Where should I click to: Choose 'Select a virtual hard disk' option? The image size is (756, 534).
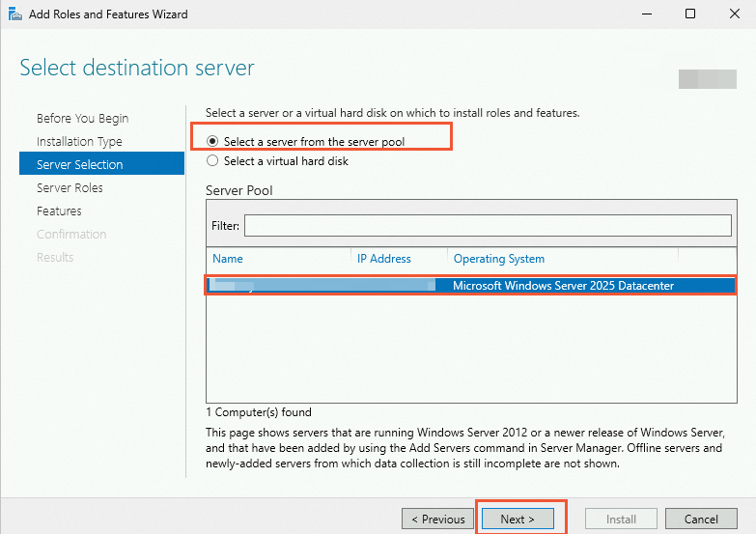coord(212,160)
